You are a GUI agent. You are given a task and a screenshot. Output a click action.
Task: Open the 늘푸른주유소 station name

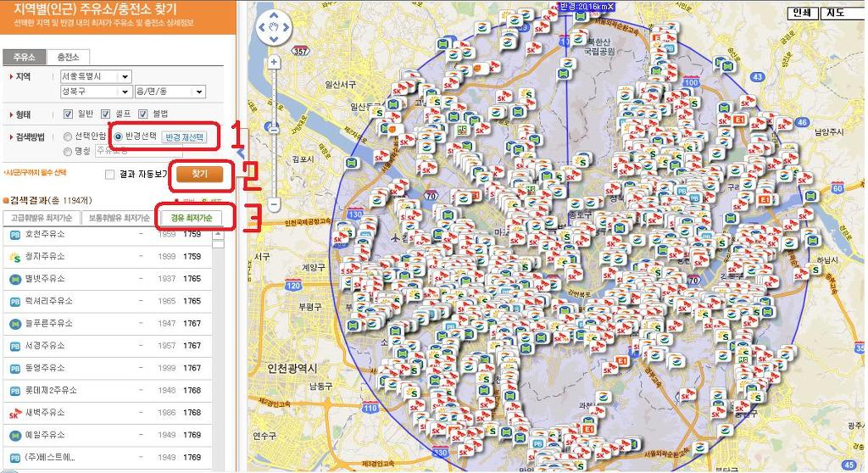(48, 324)
